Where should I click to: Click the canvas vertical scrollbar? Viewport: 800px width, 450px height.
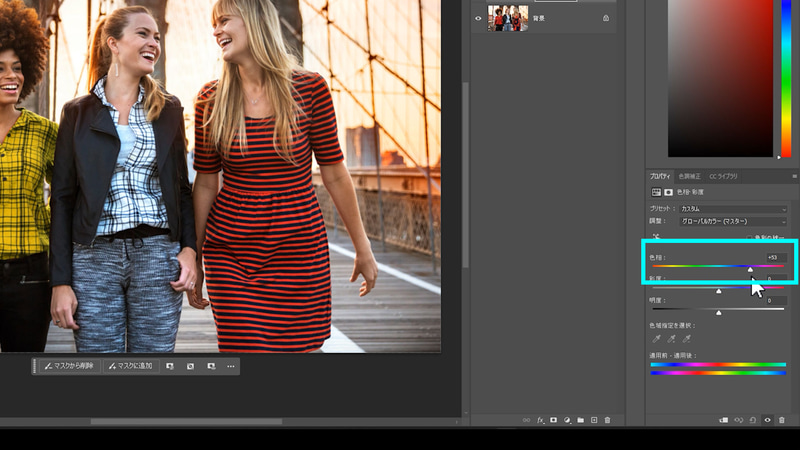pyautogui.click(x=465, y=175)
